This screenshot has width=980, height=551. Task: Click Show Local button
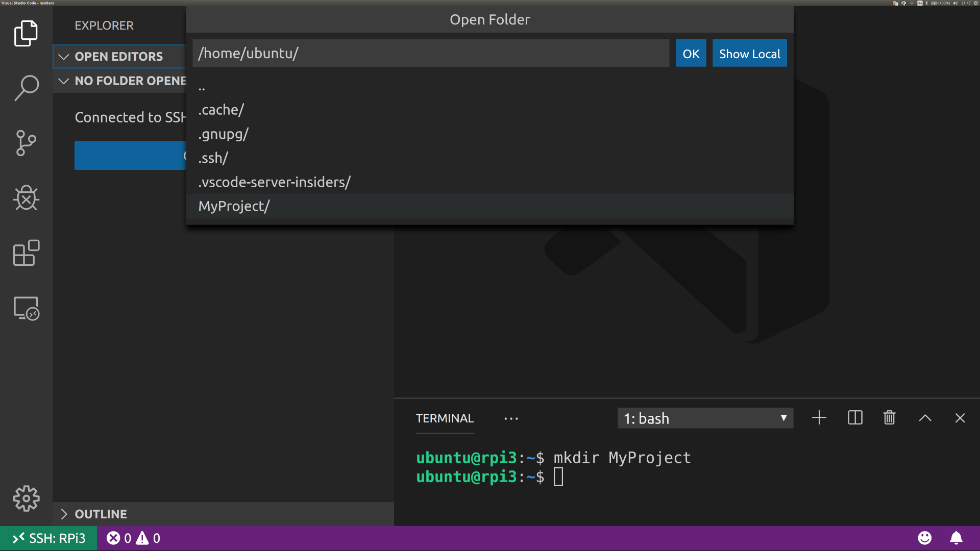pos(750,53)
